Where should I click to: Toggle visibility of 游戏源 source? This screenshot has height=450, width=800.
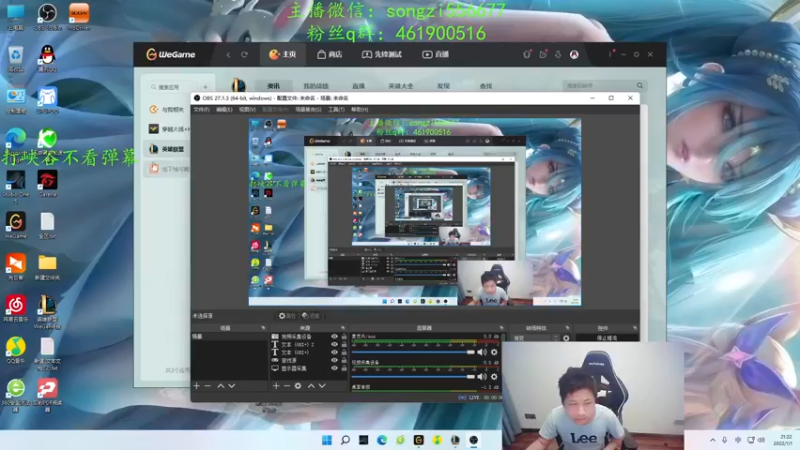pyautogui.click(x=334, y=360)
